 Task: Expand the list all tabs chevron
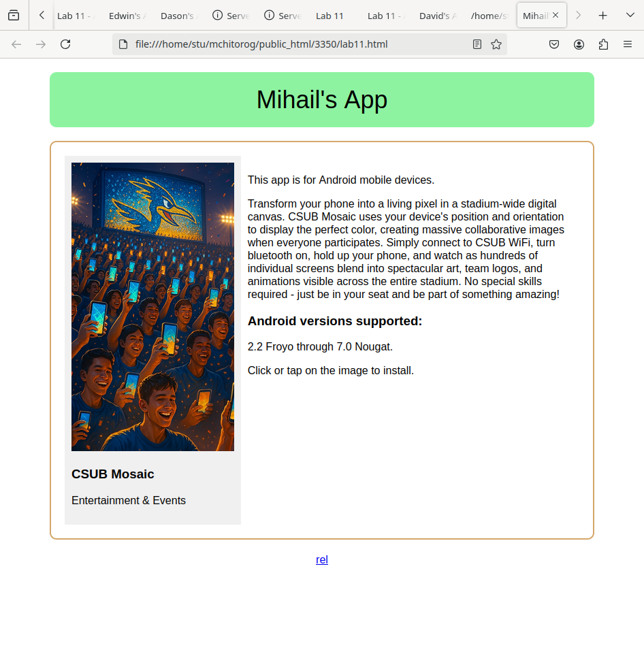click(629, 15)
